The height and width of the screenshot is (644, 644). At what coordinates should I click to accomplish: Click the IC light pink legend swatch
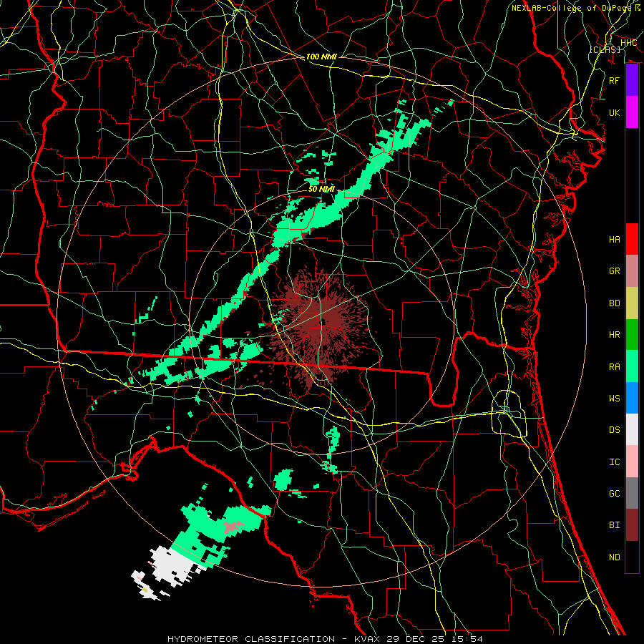click(x=632, y=462)
